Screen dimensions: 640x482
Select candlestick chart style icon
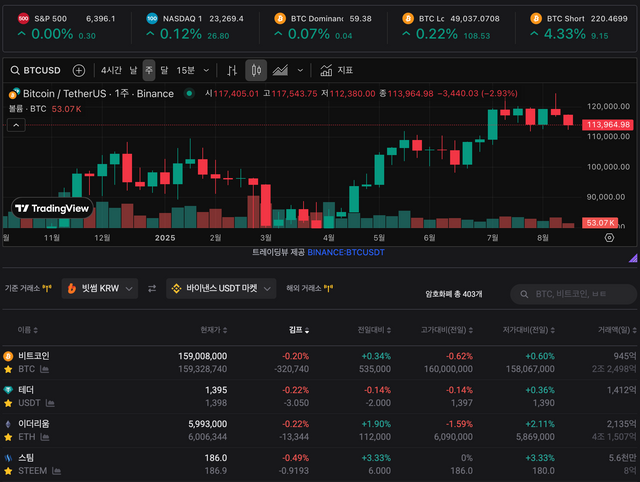tap(256, 70)
